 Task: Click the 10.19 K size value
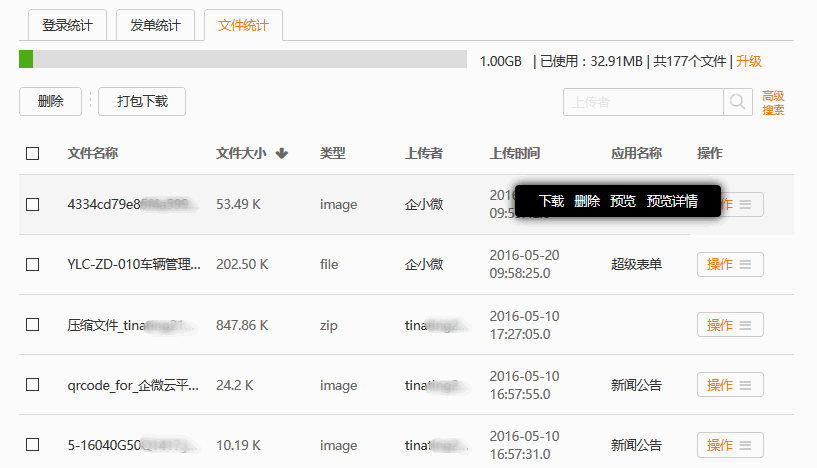[239, 445]
